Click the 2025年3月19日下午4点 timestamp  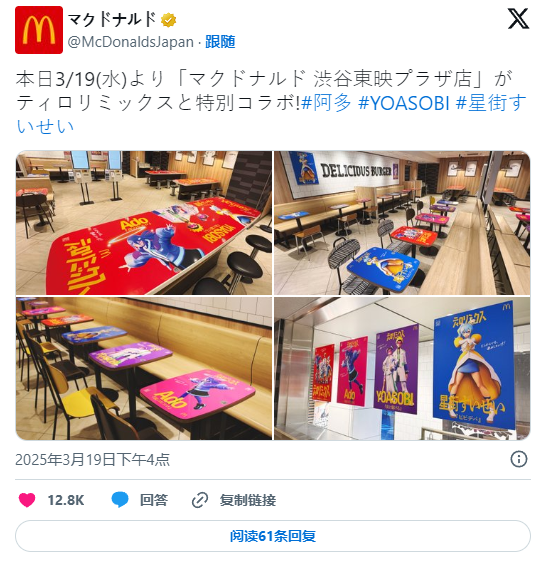click(x=92, y=459)
